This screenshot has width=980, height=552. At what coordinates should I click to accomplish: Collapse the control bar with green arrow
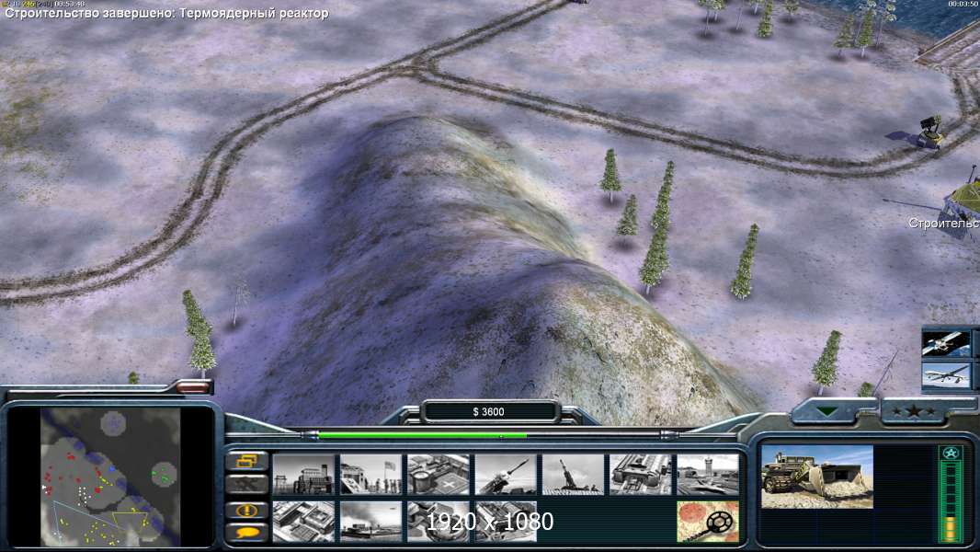pyautogui.click(x=828, y=411)
